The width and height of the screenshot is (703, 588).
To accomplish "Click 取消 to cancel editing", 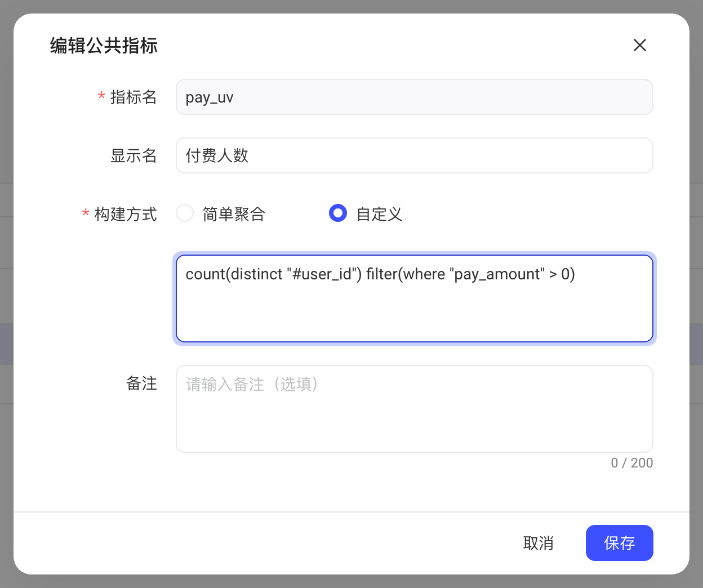I will tap(539, 543).
